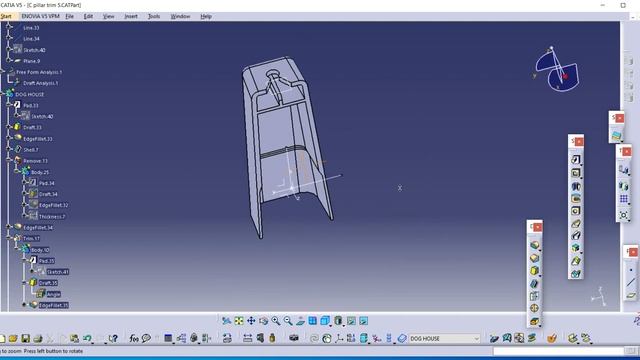Viewport: 640px width, 360px height.
Task: Open the DOG HOUSE body combo box
Action: coord(444,338)
